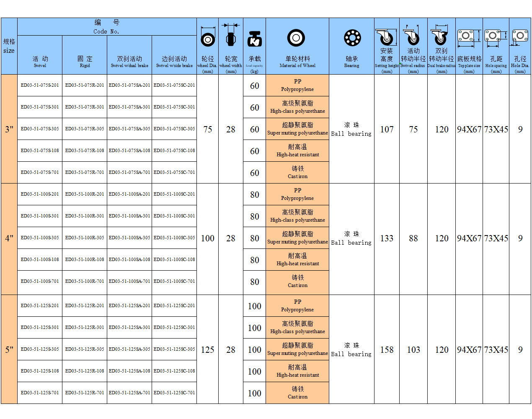Click code ED03-51-100SC-108

click(174, 259)
